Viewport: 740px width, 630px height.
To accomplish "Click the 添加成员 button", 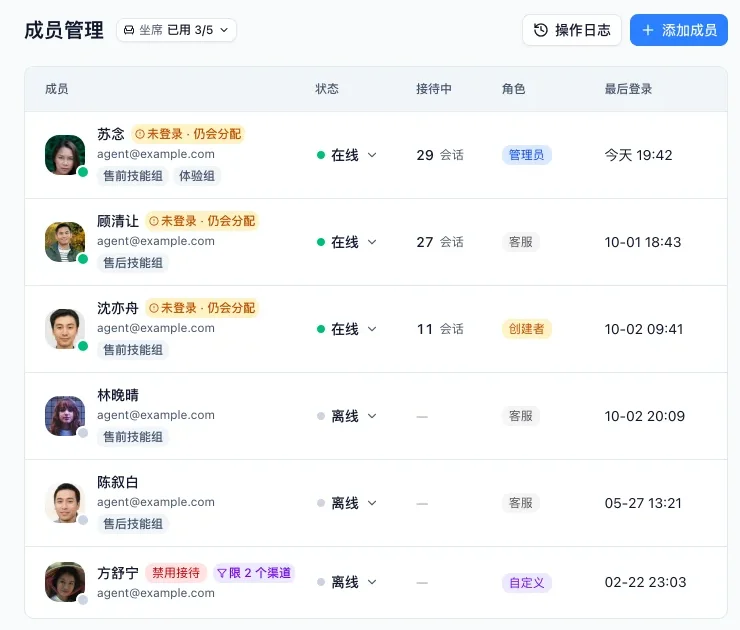I will point(679,30).
